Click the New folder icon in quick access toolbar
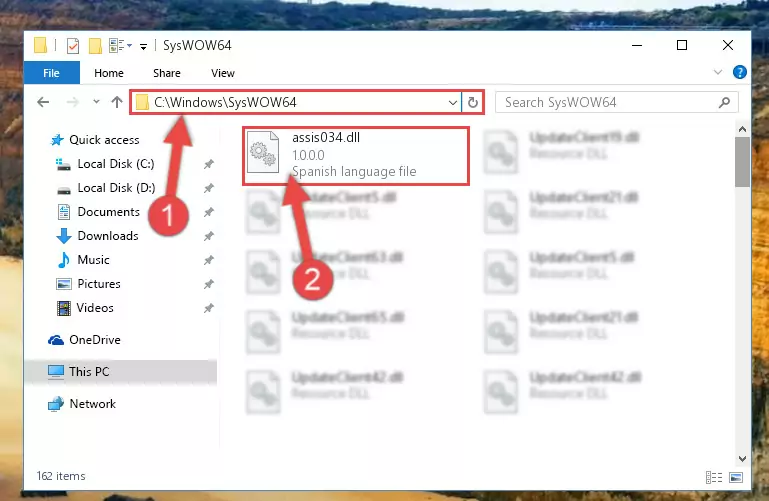The height and width of the screenshot is (501, 769). (95, 46)
